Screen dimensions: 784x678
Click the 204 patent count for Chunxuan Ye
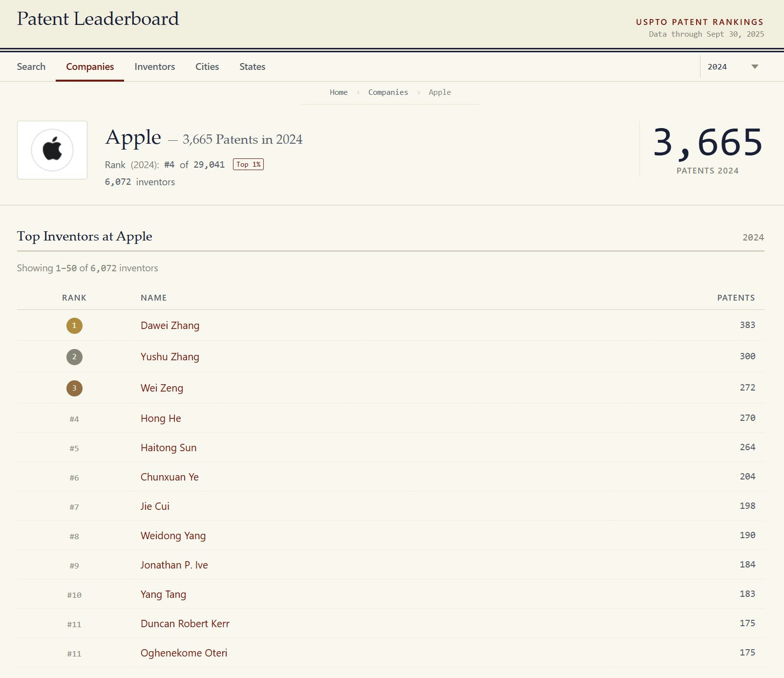point(747,477)
